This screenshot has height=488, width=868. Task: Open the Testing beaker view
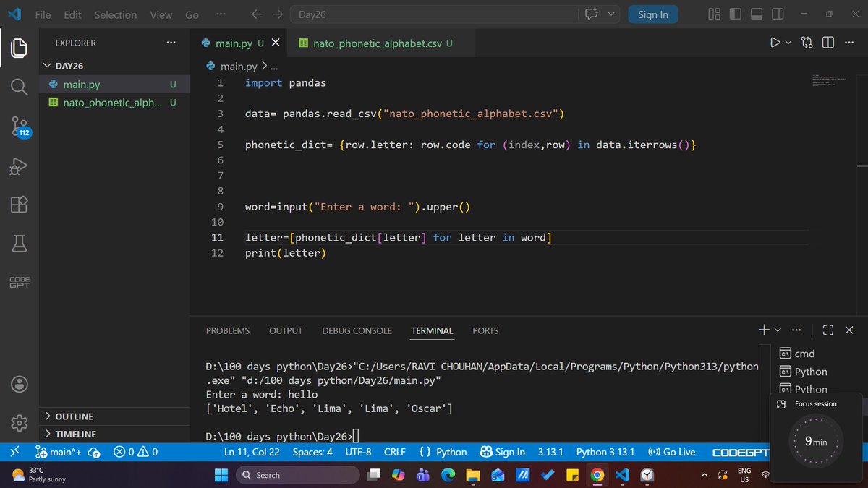tap(19, 244)
